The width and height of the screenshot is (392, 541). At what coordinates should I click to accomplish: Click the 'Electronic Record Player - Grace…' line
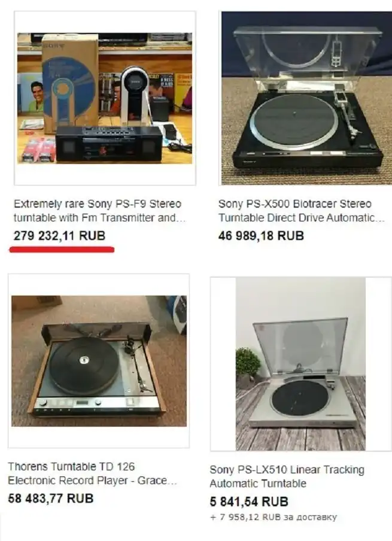[92, 481]
